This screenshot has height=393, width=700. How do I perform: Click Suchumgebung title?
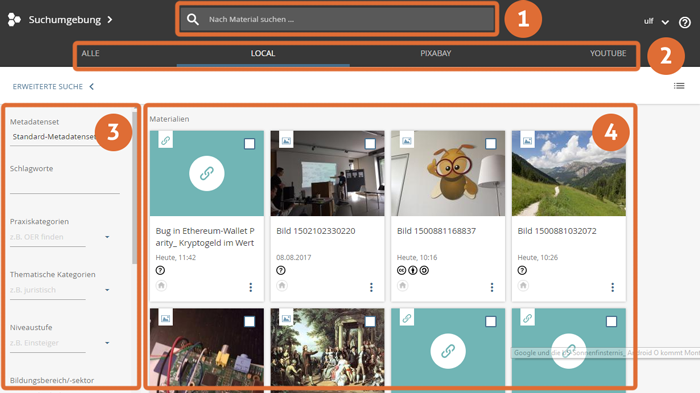point(65,20)
